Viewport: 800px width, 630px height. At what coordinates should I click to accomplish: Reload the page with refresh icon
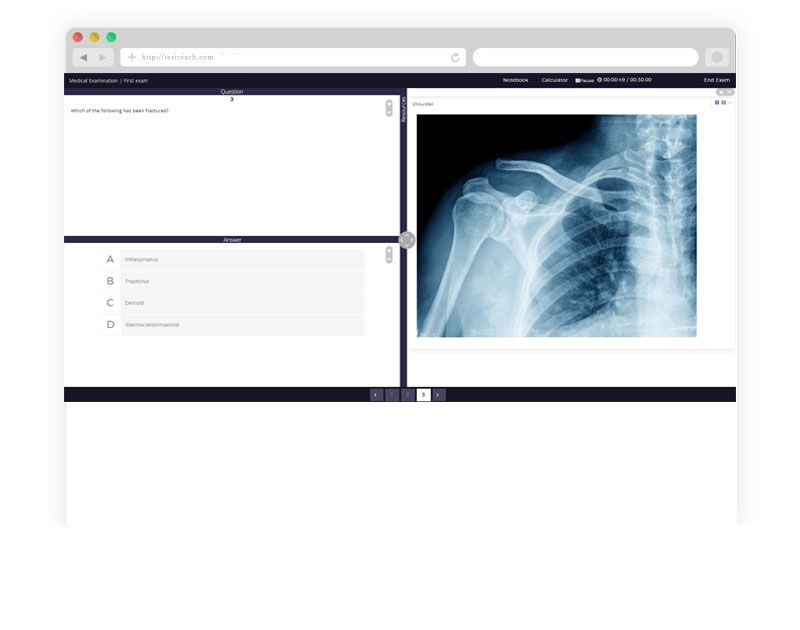click(x=455, y=58)
